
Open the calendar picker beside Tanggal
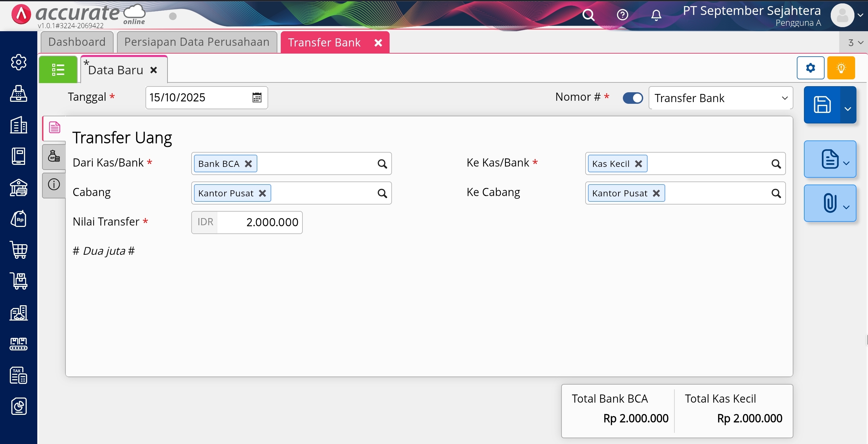coord(257,98)
